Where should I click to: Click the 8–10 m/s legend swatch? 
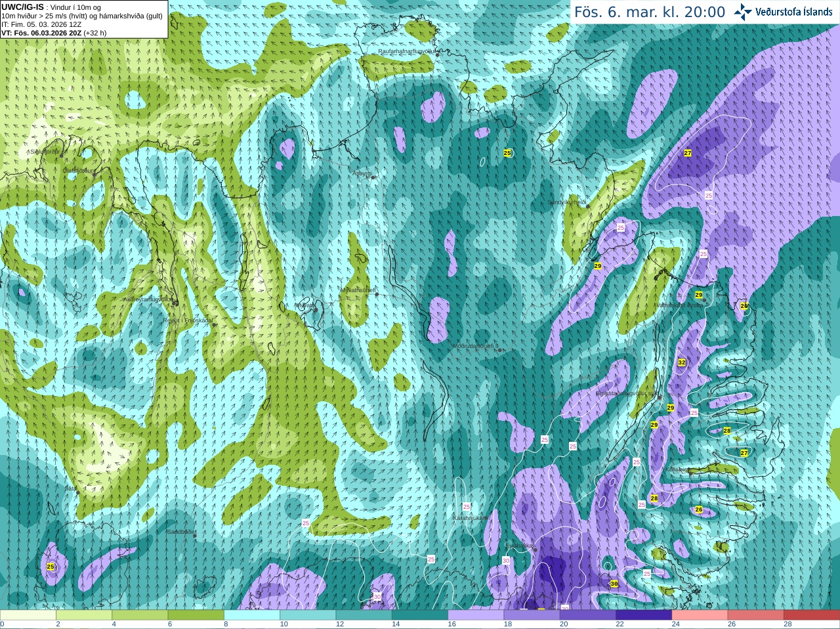pos(252,615)
